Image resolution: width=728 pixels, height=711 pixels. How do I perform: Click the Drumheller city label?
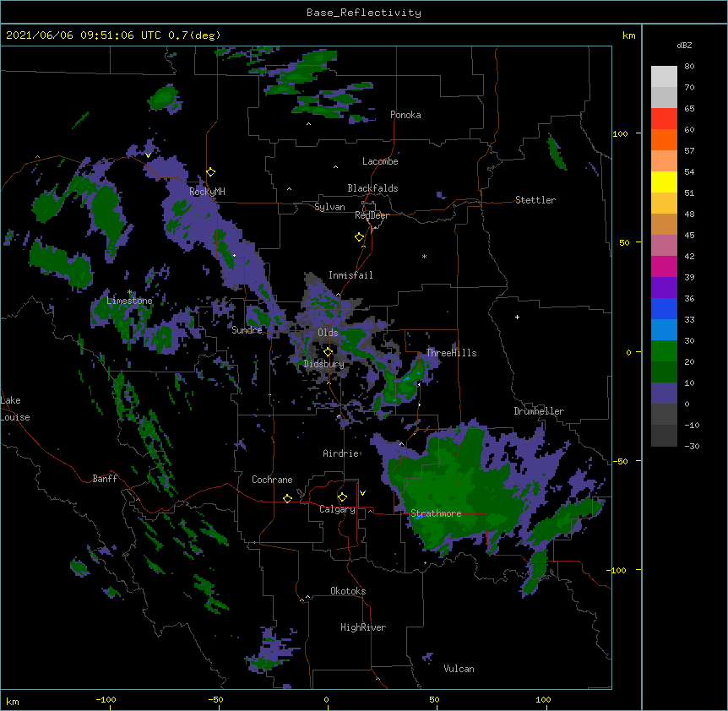[x=539, y=411]
